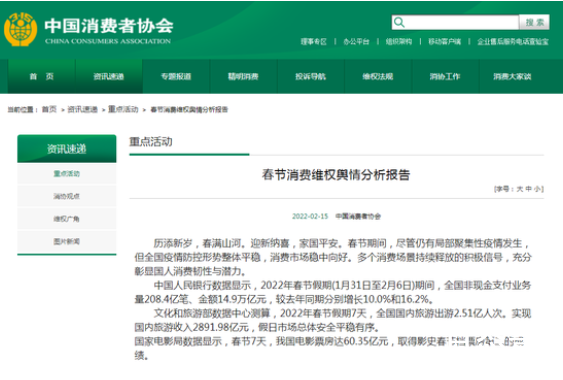Click the paragraph starting 文化和旅游部数据中心测算
Screen dimensions: 563x380
pos(333,320)
